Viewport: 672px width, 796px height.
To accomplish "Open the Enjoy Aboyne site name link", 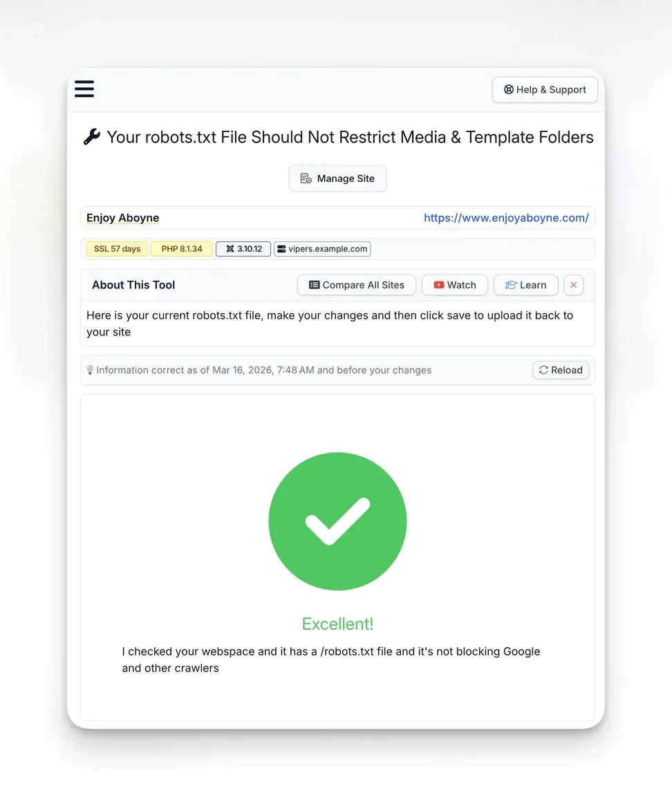I will (x=122, y=217).
